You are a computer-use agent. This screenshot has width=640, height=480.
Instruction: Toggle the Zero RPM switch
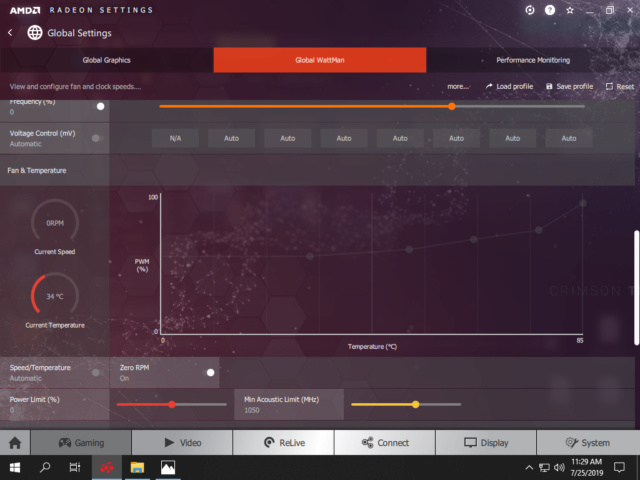click(x=208, y=372)
